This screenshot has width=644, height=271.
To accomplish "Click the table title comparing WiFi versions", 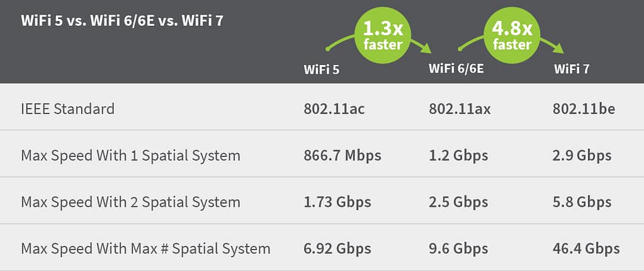I will pos(123,20).
